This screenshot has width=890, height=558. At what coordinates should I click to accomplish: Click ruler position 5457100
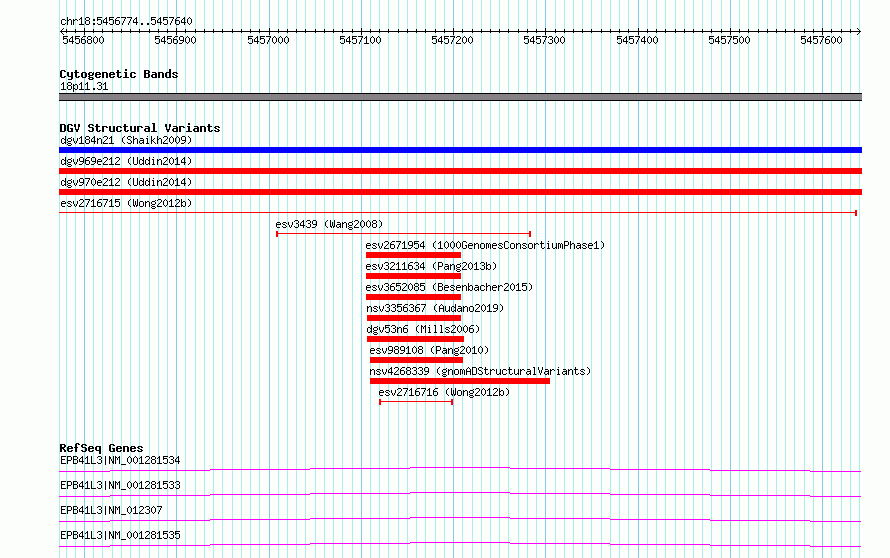coord(360,40)
